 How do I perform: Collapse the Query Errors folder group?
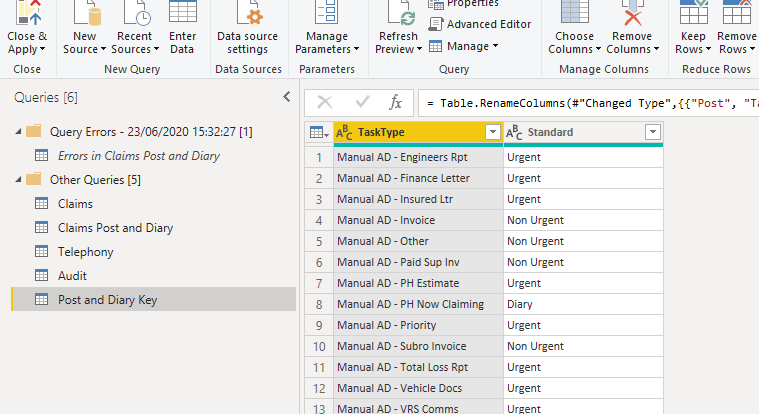click(18, 131)
